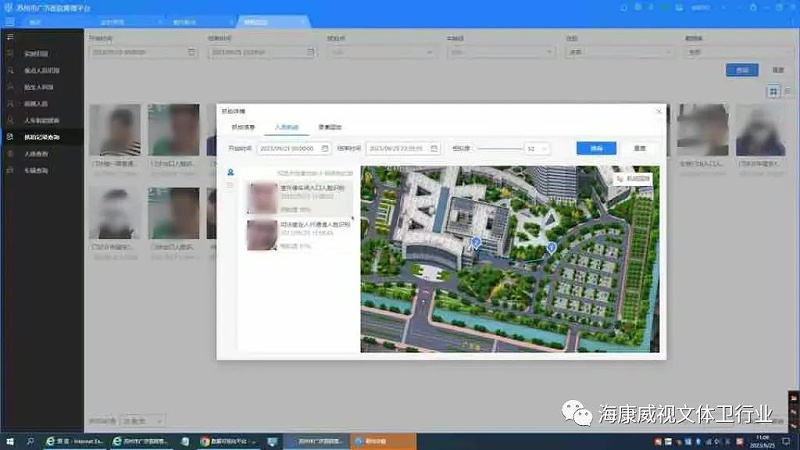Open calendar for background 开始时间 field
This screenshot has width=800, height=450.
tap(191, 52)
